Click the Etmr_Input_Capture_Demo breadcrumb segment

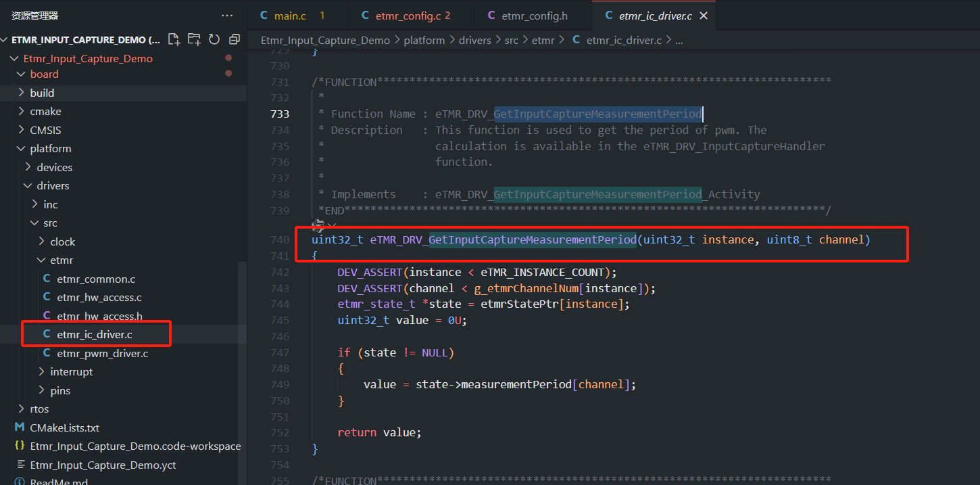click(325, 40)
